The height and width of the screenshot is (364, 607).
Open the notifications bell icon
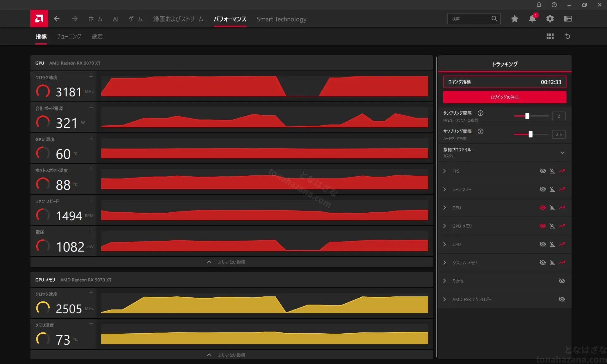click(532, 19)
